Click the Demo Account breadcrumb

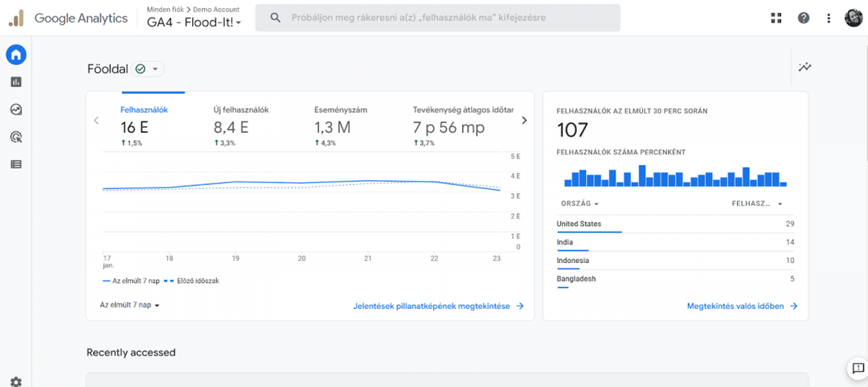pos(216,10)
